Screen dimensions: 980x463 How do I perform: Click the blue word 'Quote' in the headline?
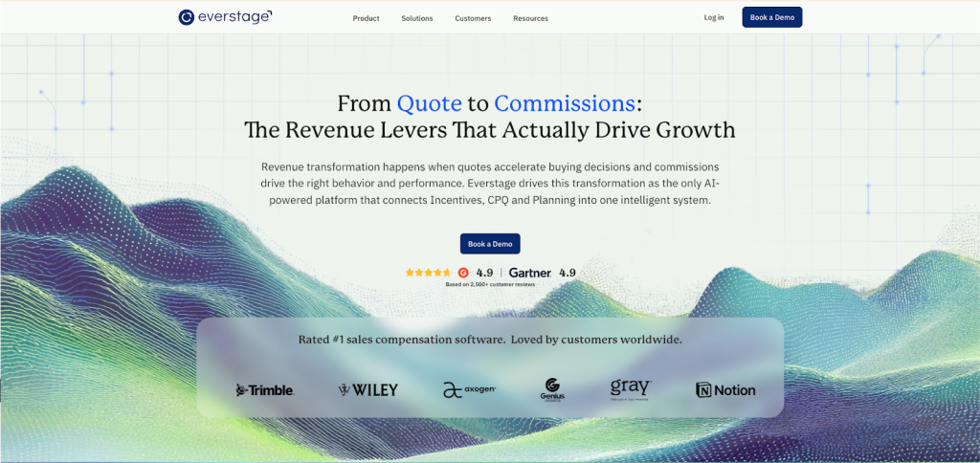429,103
